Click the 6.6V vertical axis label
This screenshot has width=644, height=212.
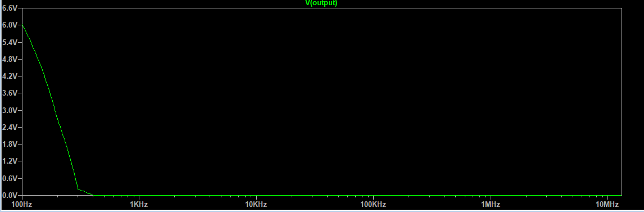pos(10,8)
